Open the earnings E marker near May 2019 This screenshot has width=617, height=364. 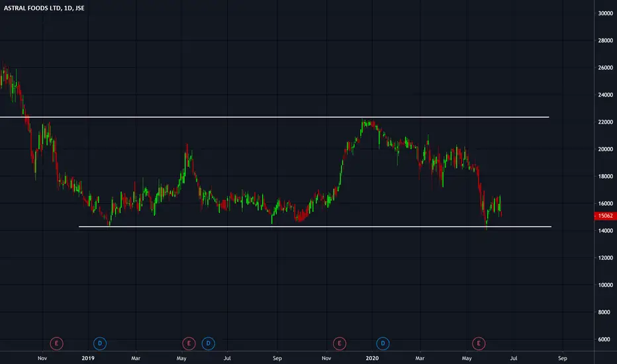point(189,343)
